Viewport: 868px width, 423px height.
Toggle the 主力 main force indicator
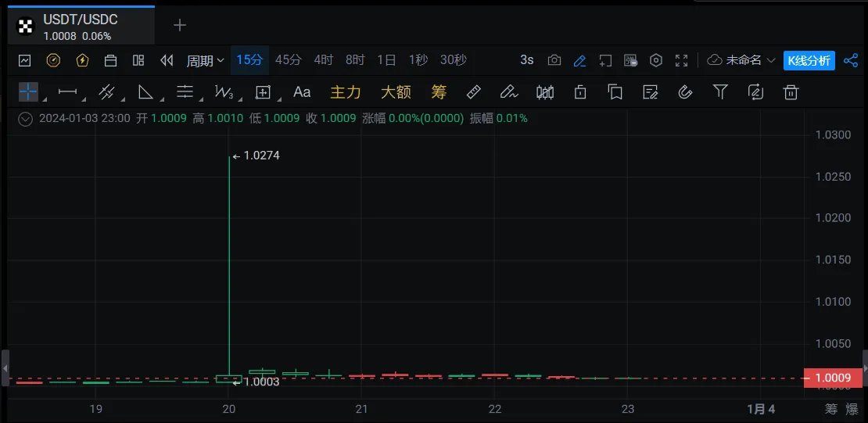tap(346, 92)
